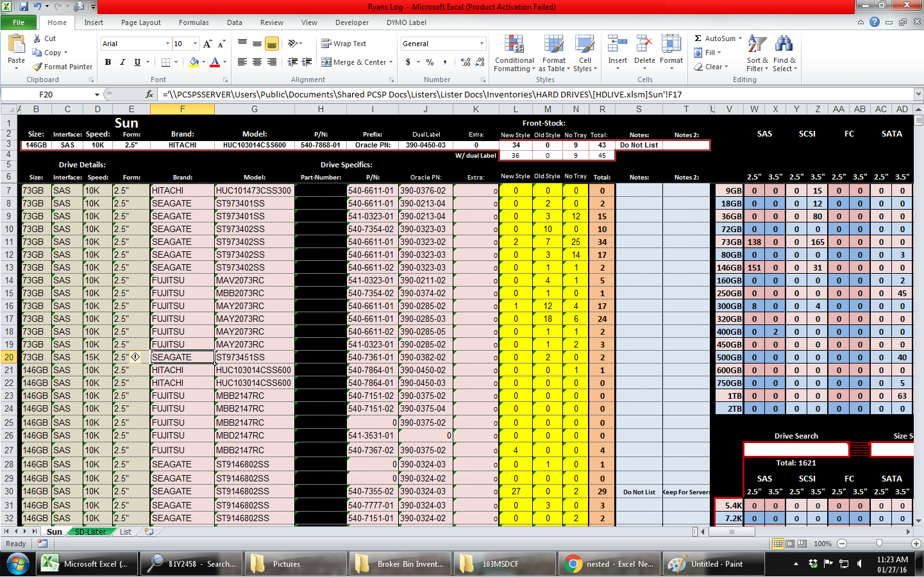924x577 pixels.
Task: Click the Insert Cells button
Action: (x=617, y=51)
